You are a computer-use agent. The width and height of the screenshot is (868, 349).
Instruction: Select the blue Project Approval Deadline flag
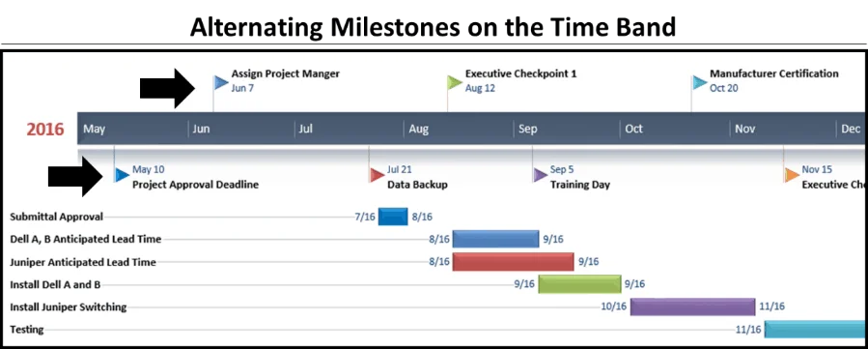122,175
